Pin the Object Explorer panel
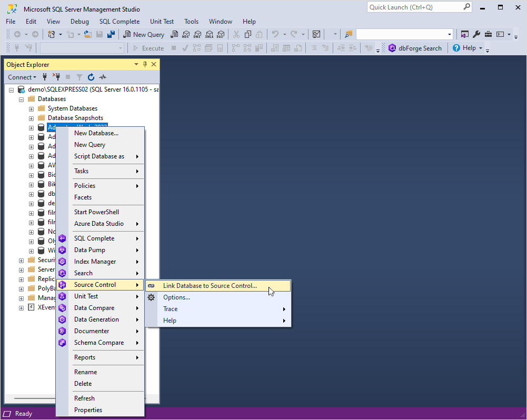The width and height of the screenshot is (527, 420). click(145, 65)
